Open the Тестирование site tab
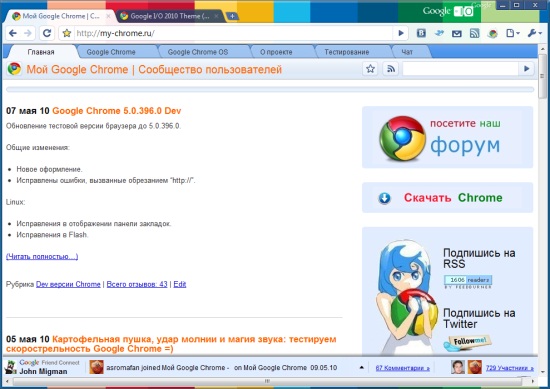Viewport: 550px width, 389px height. pyautogui.click(x=347, y=52)
